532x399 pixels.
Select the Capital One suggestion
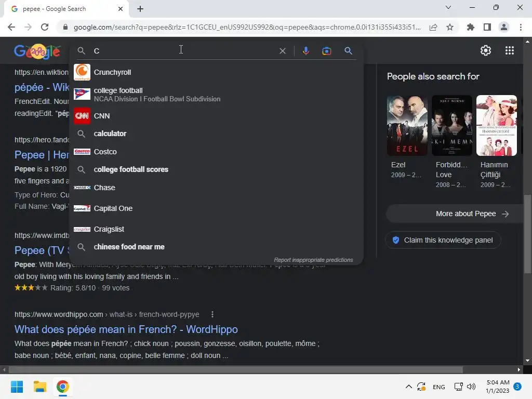point(216,208)
